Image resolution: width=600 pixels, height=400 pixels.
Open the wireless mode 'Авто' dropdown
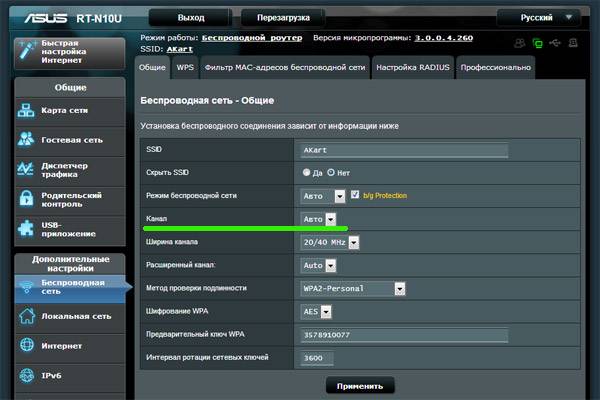[x=323, y=196]
